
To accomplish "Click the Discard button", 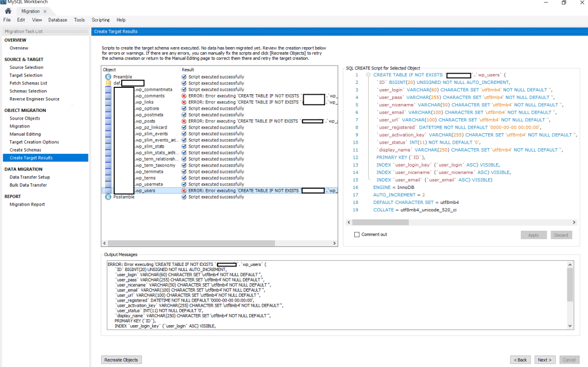I will (561, 235).
